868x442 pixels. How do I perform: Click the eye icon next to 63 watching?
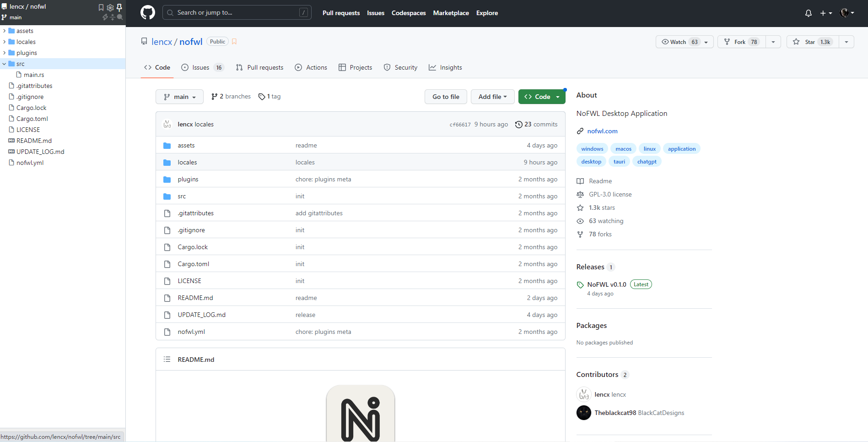[580, 221]
